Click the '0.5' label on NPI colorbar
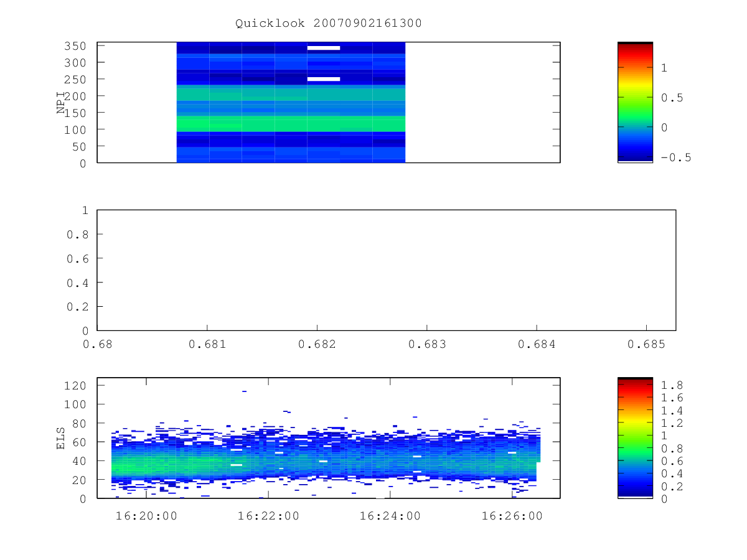Image resolution: width=747 pixels, height=560 pixels. [x=672, y=98]
